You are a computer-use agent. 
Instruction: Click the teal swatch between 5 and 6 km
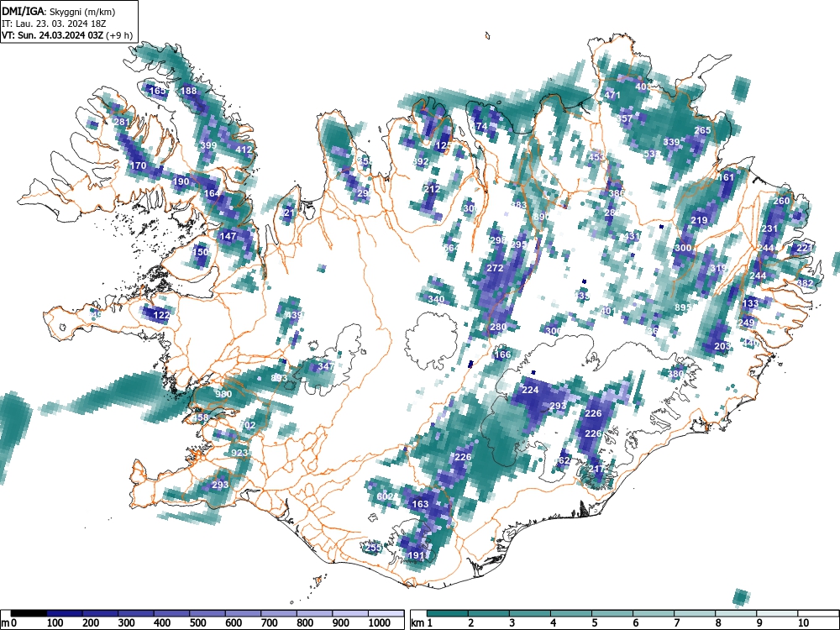point(612,613)
